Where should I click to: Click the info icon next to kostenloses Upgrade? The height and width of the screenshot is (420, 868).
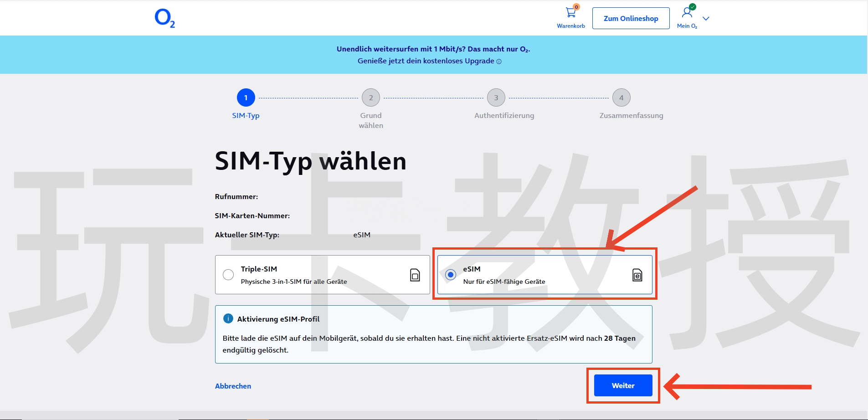499,61
